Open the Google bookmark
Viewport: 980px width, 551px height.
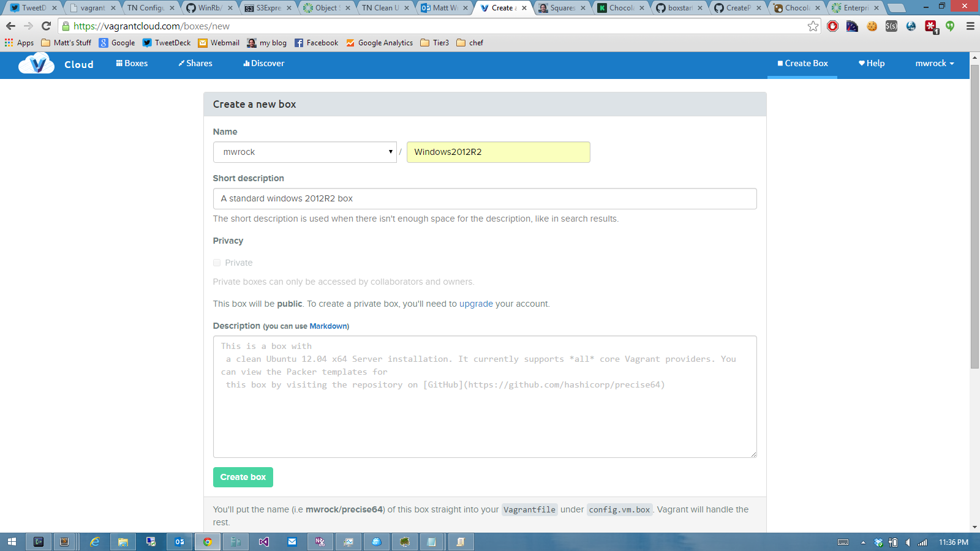coord(117,43)
